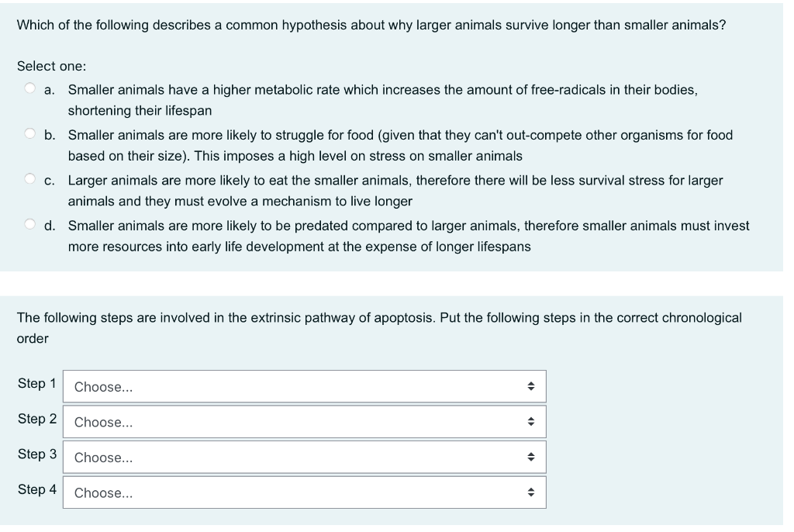Viewport: 794px width, 532px height.
Task: Open the Step 2 Choose dropdown
Action: point(302,421)
